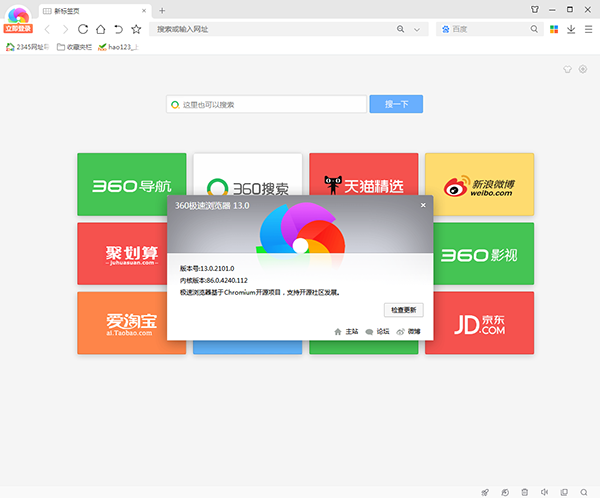
Task: Click the 搜一下 search button
Action: pyautogui.click(x=396, y=104)
